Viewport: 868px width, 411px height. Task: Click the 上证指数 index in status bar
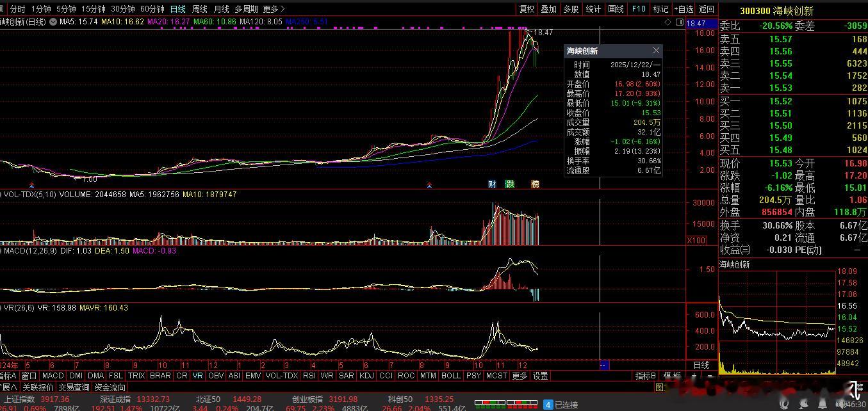[18, 399]
